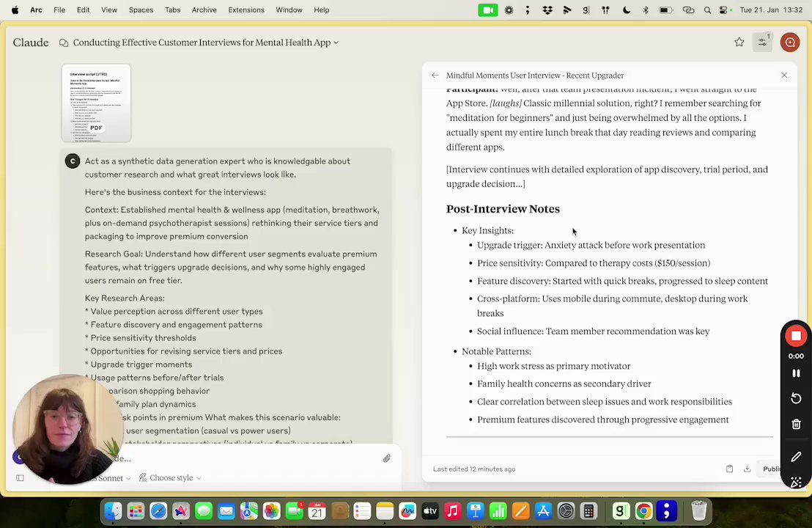This screenshot has width=812, height=528.
Task: Click the Post-Interview Notes heading
Action: point(503,209)
